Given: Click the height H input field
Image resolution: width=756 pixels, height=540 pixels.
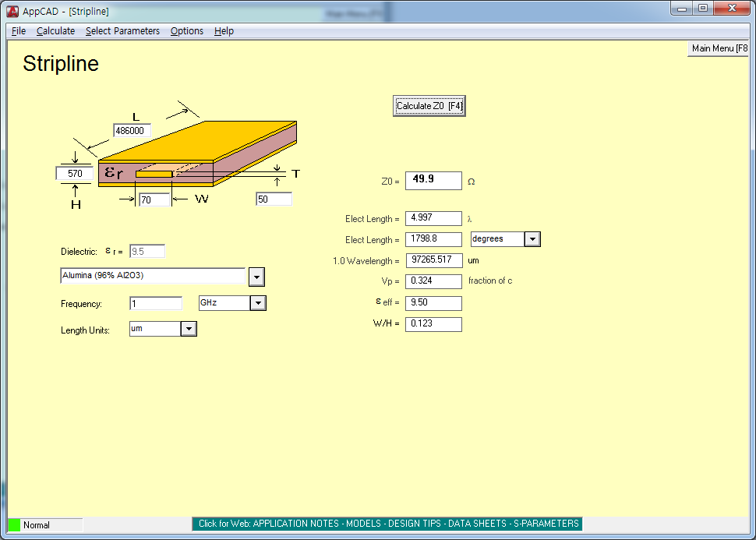Looking at the screenshot, I should tap(75, 174).
